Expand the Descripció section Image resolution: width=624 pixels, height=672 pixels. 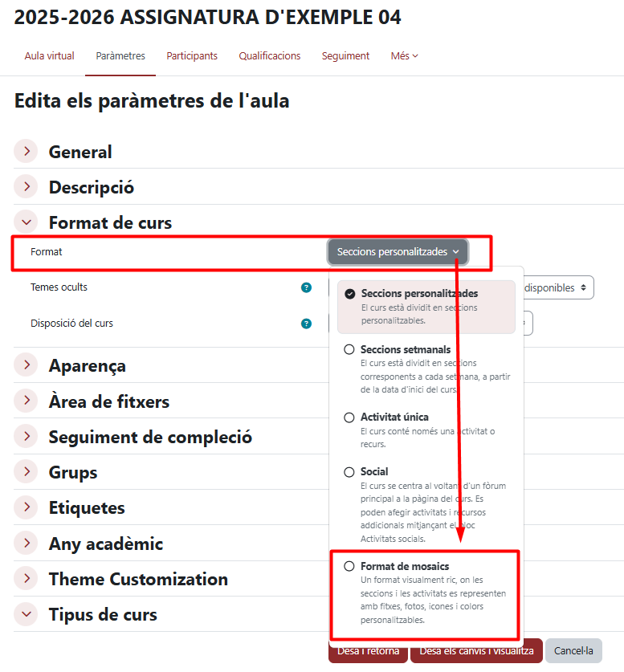(27, 187)
